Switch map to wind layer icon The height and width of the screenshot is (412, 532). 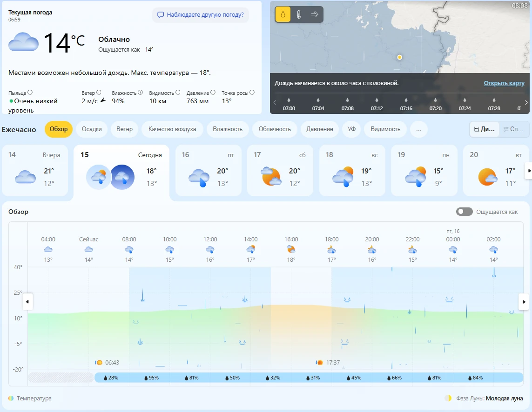pos(315,14)
